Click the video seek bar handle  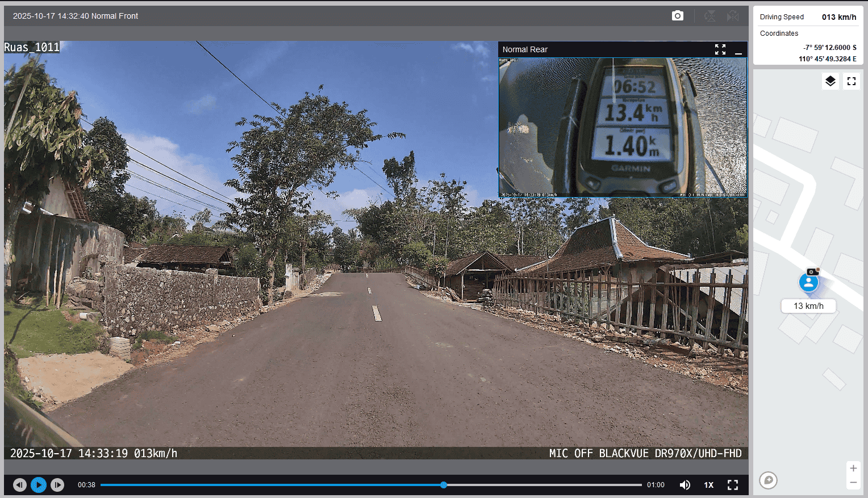click(444, 485)
